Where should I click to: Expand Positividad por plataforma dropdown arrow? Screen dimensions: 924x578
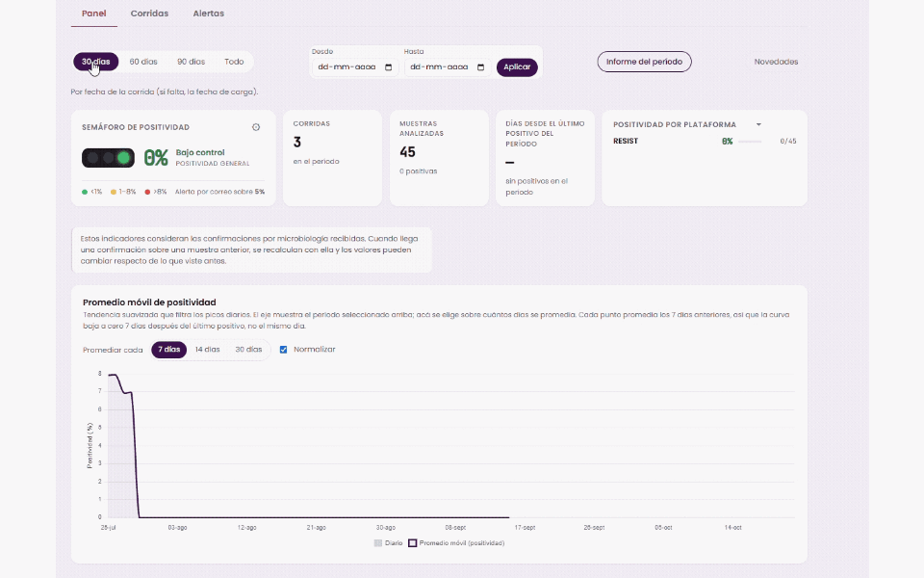758,124
